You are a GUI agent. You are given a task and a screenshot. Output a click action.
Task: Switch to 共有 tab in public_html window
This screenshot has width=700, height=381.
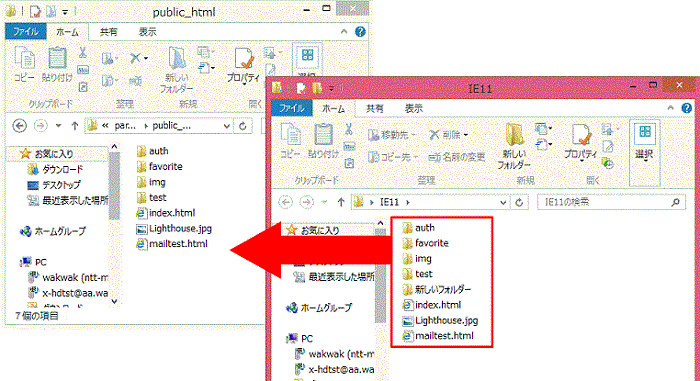[x=108, y=32]
